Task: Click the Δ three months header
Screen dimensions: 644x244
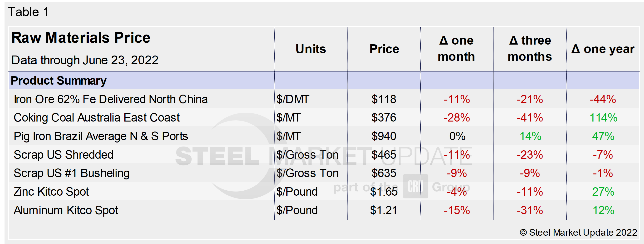Action: pos(530,49)
